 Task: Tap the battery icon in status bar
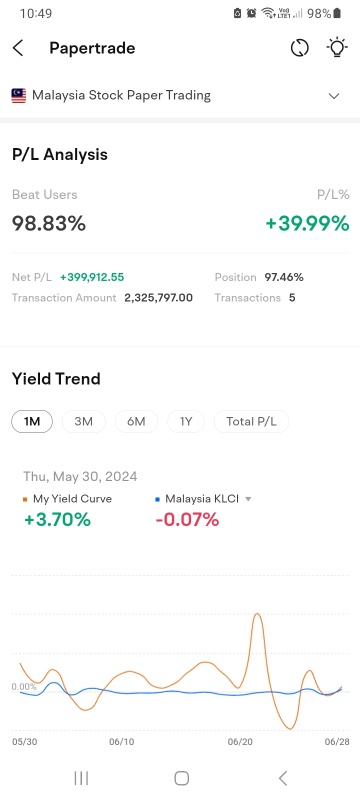tap(337, 13)
